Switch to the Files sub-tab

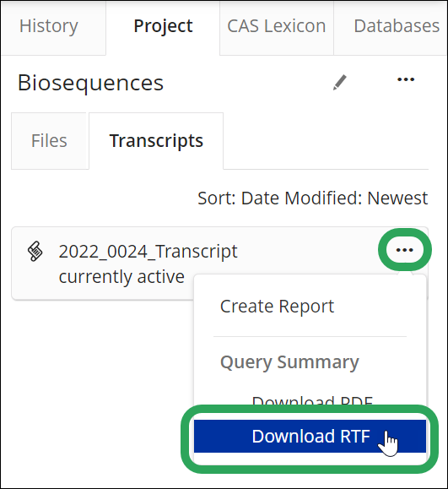point(49,141)
